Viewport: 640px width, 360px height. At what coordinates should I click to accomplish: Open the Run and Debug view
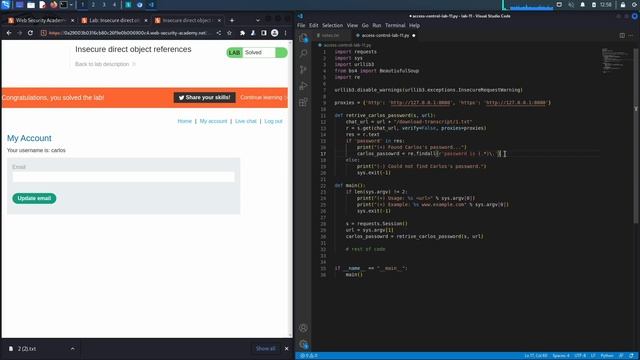click(303, 86)
